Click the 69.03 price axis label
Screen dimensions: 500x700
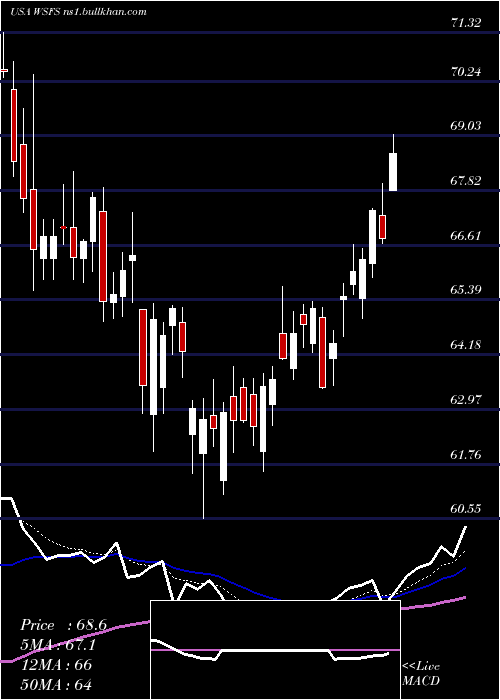pyautogui.click(x=466, y=125)
